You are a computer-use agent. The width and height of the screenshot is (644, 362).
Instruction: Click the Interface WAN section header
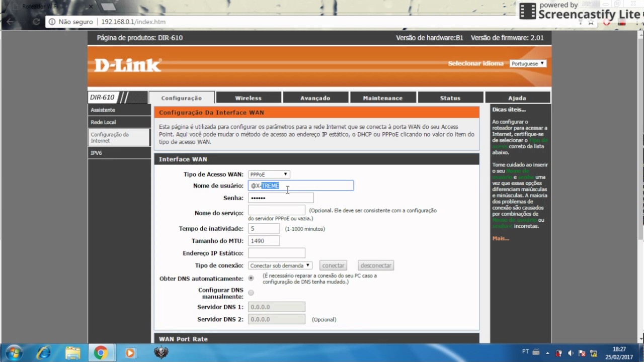[x=316, y=159]
